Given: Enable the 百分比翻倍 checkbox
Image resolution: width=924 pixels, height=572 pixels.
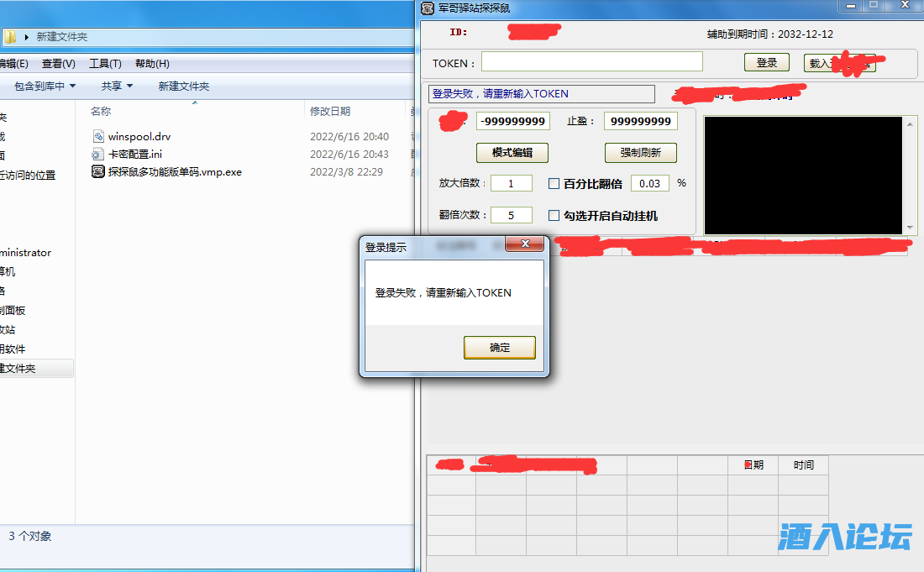Looking at the screenshot, I should 554,181.
